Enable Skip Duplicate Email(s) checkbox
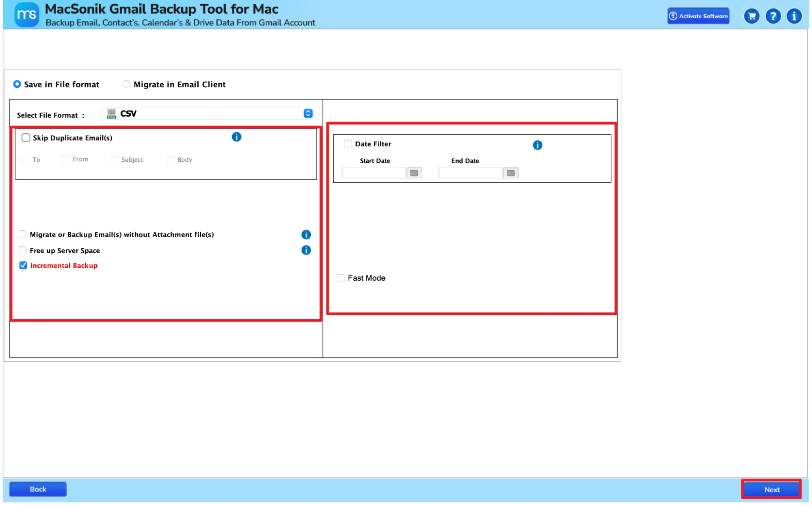The height and width of the screenshot is (505, 812). [x=26, y=138]
